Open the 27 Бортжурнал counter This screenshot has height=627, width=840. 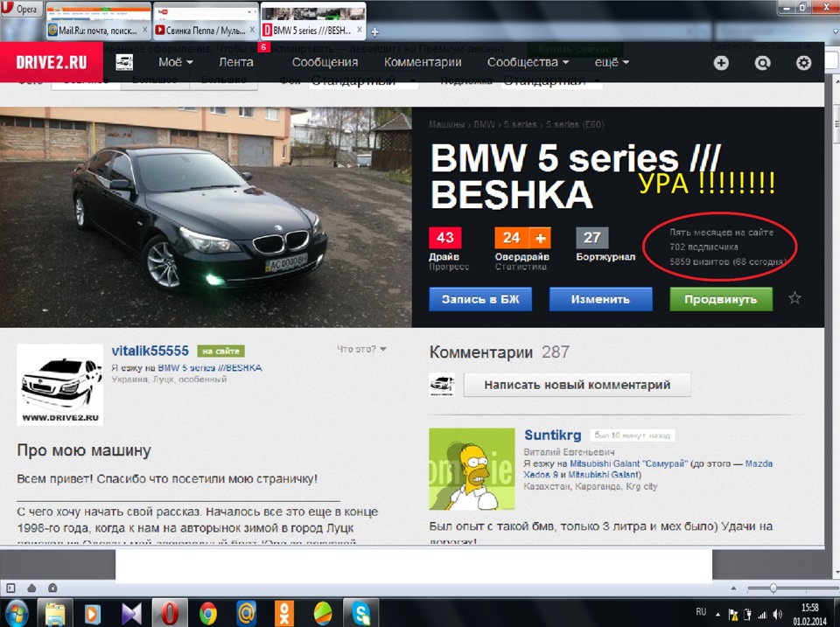tap(592, 238)
